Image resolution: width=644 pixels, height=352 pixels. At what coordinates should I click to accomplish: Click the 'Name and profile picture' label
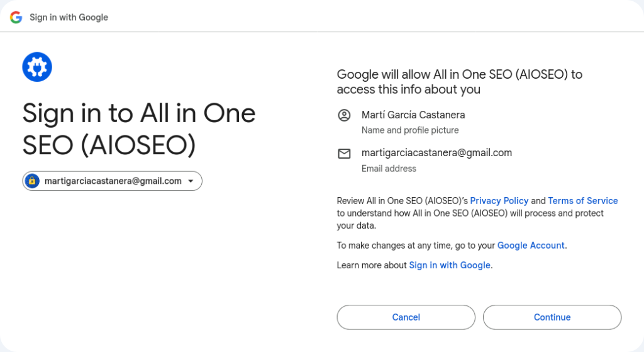coord(410,130)
